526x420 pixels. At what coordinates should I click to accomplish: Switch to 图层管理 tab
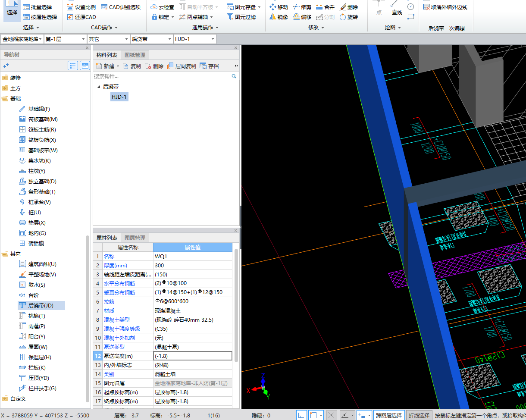[135, 238]
